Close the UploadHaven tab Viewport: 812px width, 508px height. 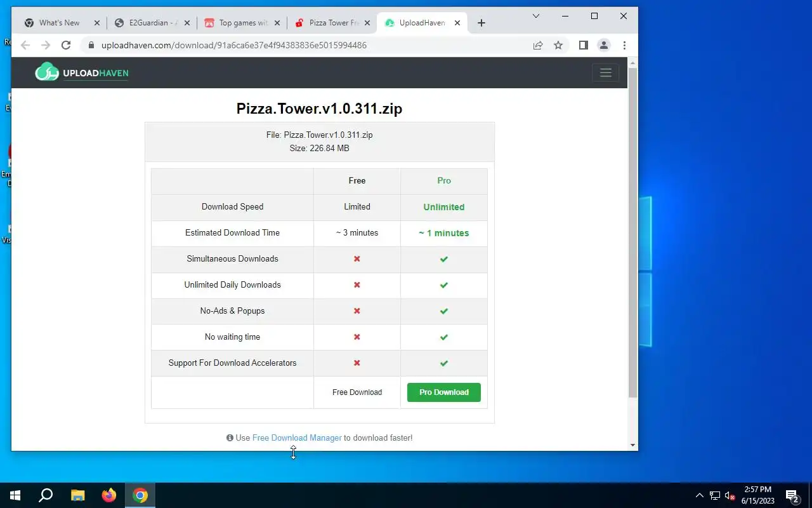457,23
